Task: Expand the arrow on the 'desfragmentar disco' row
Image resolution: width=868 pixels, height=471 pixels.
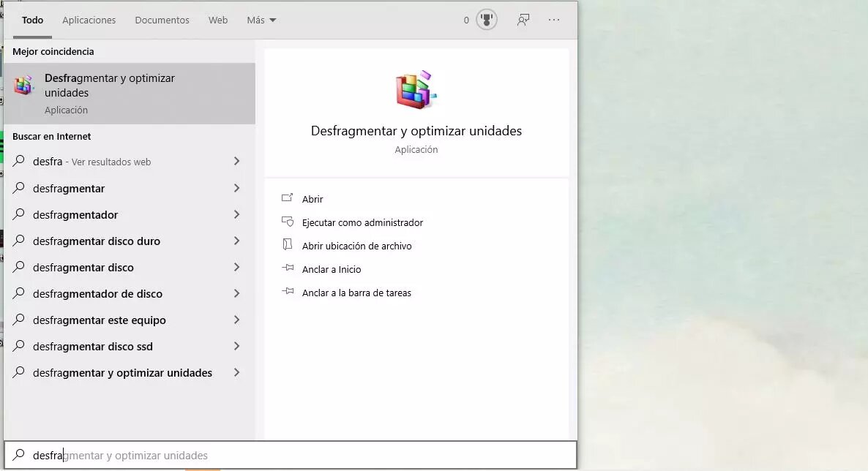Action: click(x=236, y=267)
